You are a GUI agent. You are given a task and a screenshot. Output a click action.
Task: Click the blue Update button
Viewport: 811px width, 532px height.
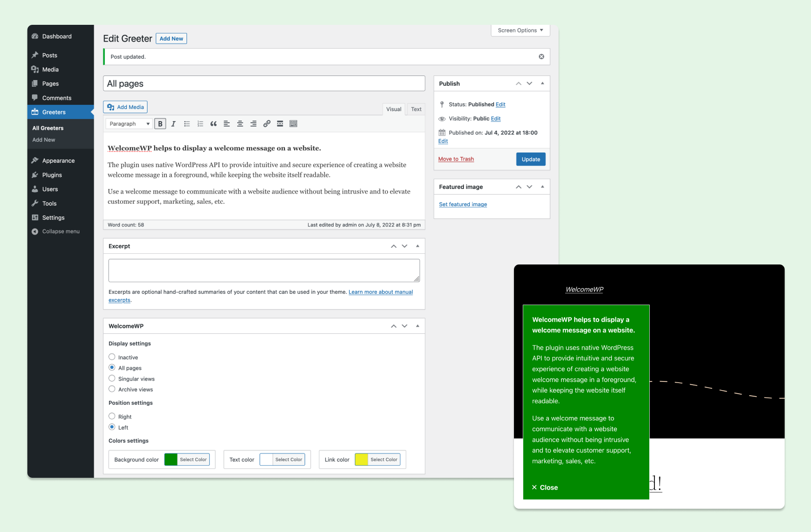point(531,159)
